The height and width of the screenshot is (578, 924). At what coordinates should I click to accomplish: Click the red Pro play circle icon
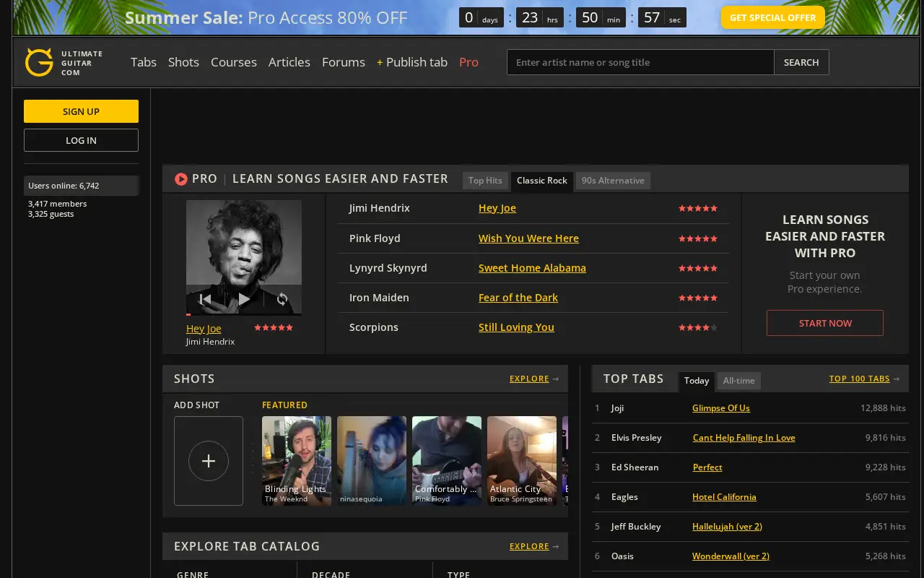(181, 179)
